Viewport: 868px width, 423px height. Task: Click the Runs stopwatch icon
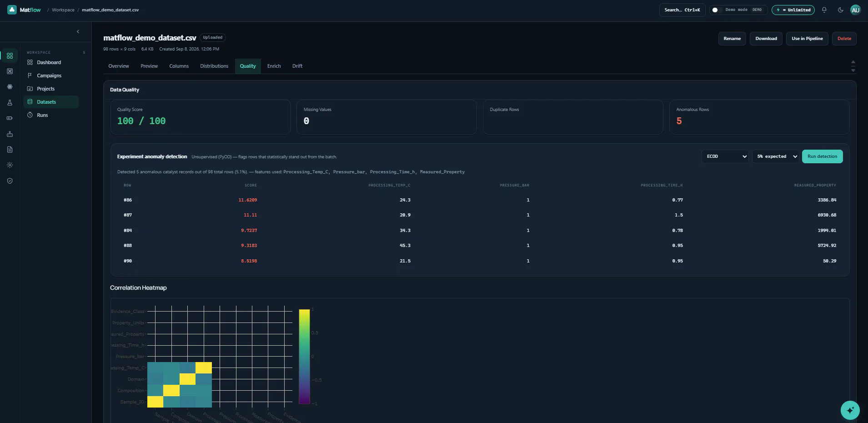pos(30,115)
